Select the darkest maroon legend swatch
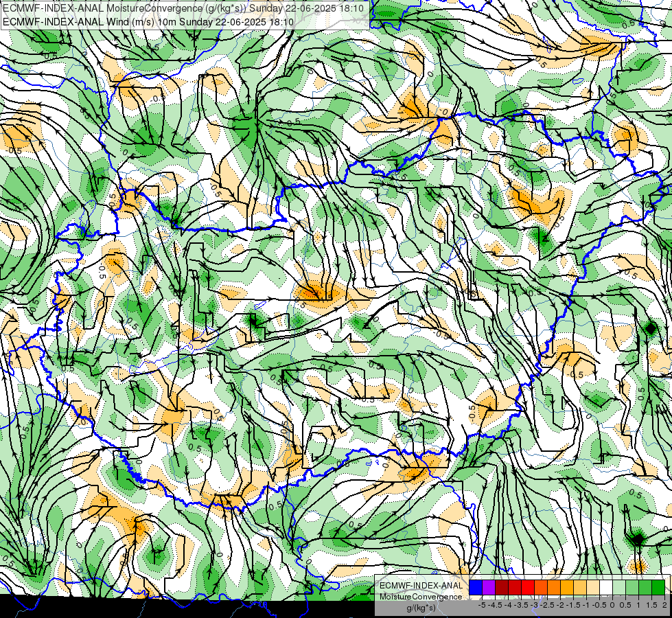Viewport: 672px width, 618px height. click(x=502, y=587)
